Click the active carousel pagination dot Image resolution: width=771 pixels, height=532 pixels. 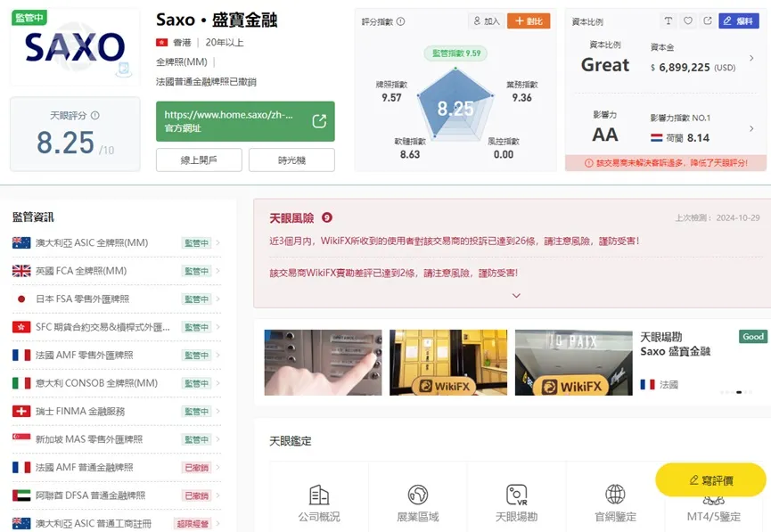(x=739, y=392)
